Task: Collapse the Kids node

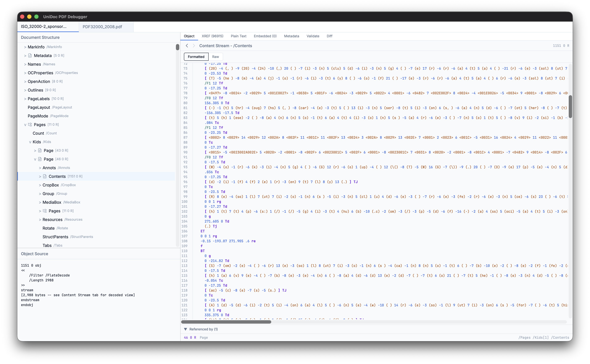Action: pos(30,142)
